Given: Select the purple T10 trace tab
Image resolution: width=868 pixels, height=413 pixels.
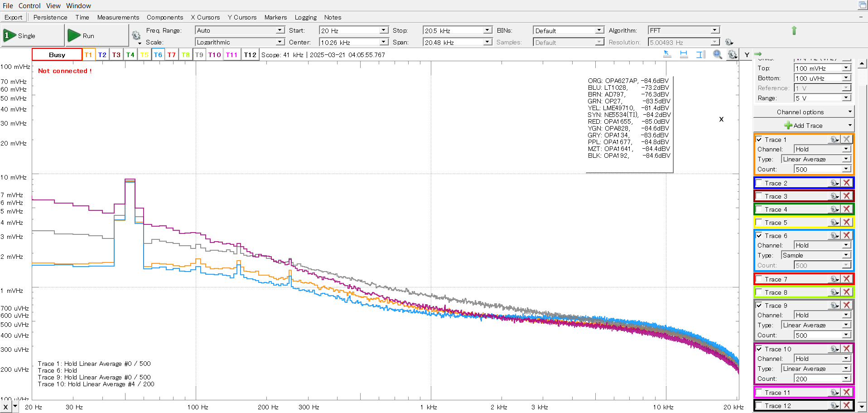Looking at the screenshot, I should click(214, 54).
